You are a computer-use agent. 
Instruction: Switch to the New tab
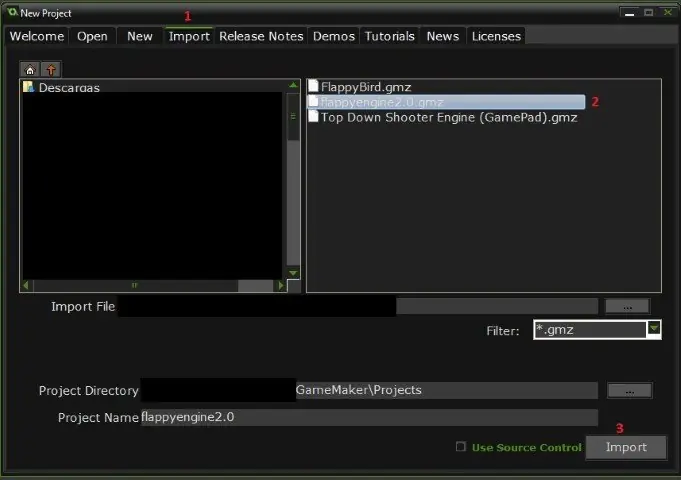tap(140, 36)
